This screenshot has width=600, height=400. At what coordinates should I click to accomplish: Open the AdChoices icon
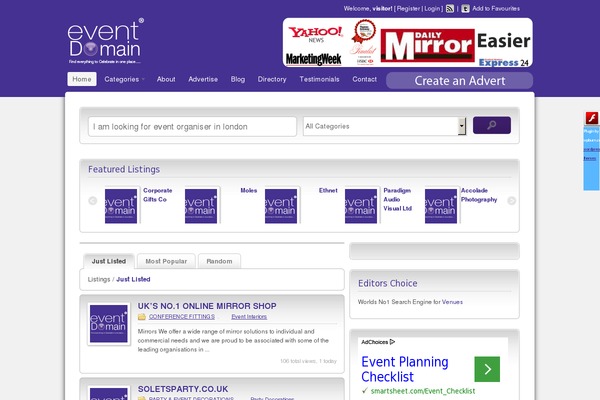tap(392, 342)
